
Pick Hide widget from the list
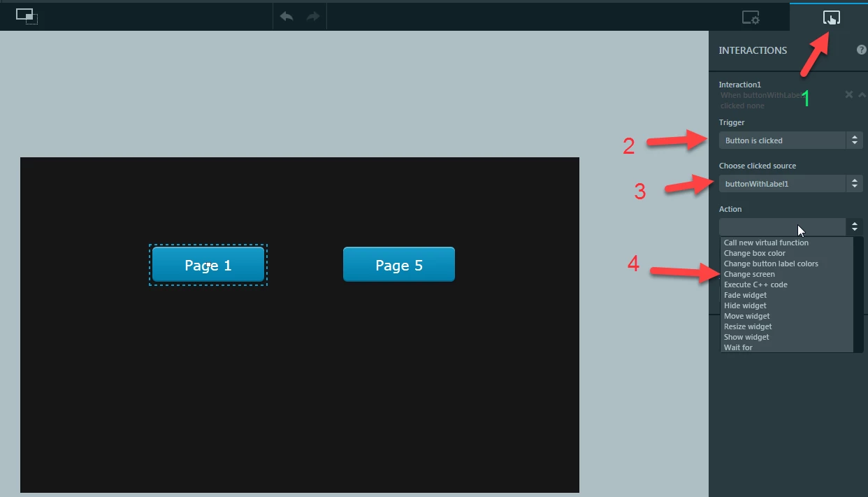(x=745, y=305)
